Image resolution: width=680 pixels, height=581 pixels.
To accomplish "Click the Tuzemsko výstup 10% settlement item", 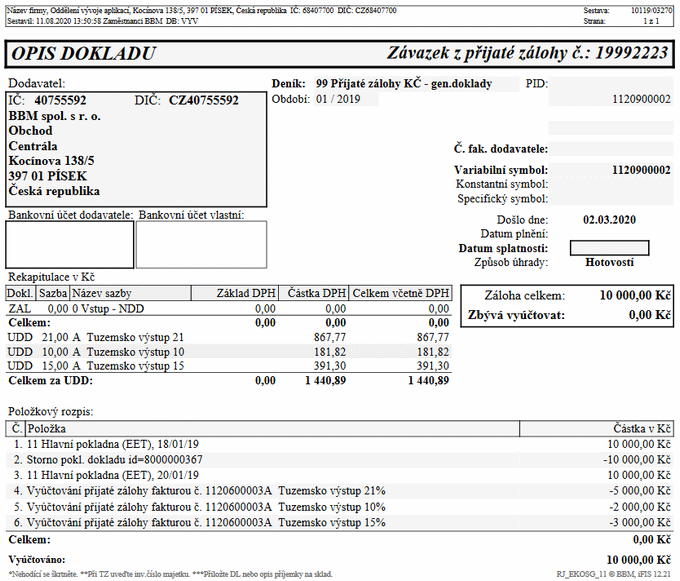I will pos(206,507).
